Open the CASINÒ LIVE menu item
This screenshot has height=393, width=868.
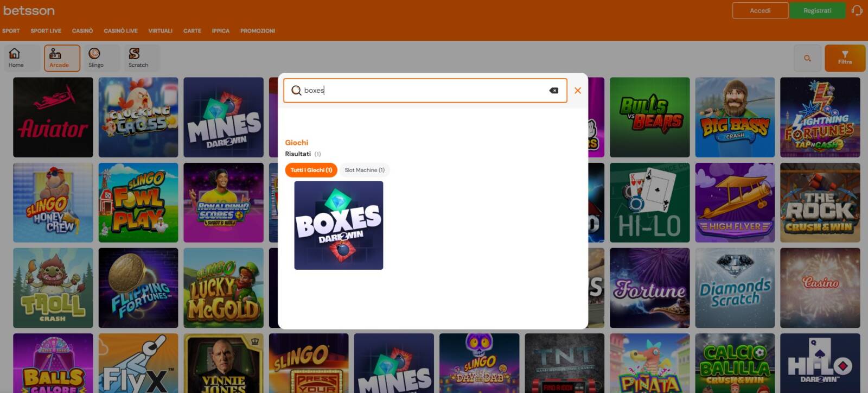120,31
